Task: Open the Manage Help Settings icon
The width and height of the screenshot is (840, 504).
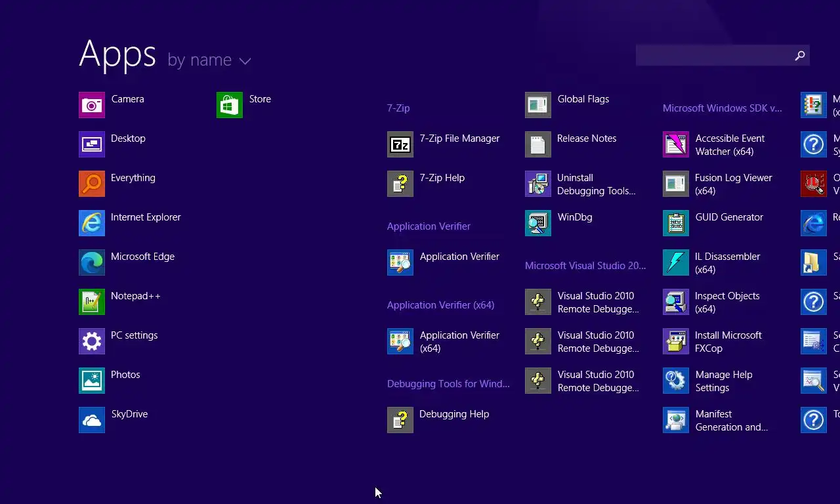Action: (x=676, y=381)
